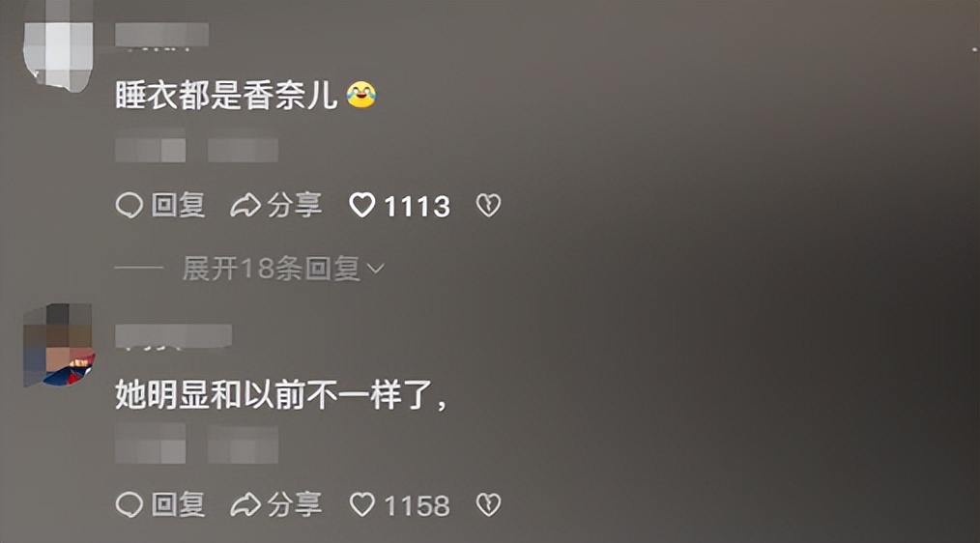The image size is (980, 543).
Task: Like the comment with 1158 likes
Action: [x=361, y=504]
